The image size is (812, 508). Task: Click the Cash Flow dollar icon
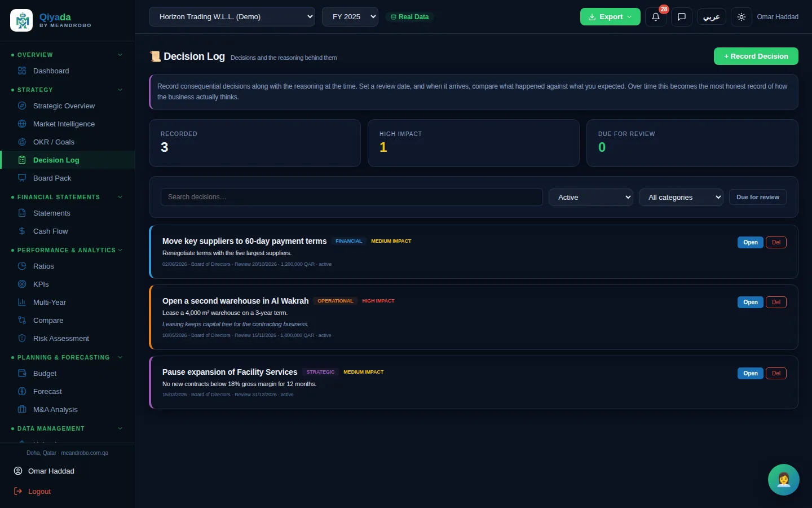pos(22,231)
